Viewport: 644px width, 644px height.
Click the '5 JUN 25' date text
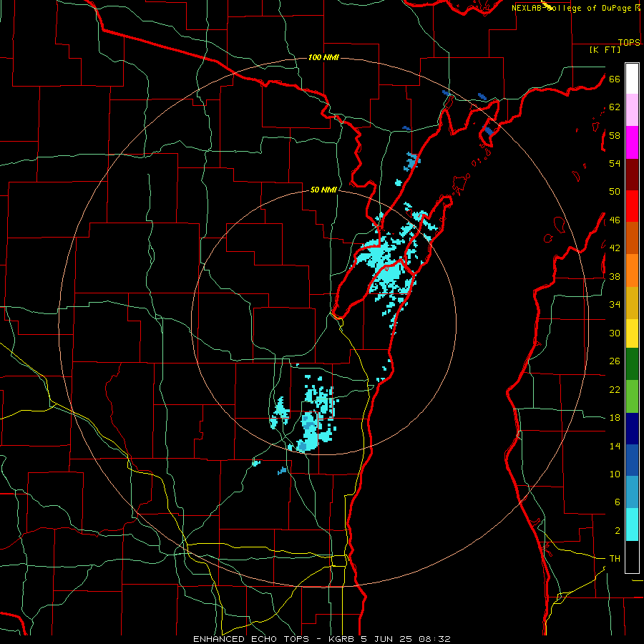pyautogui.click(x=386, y=639)
